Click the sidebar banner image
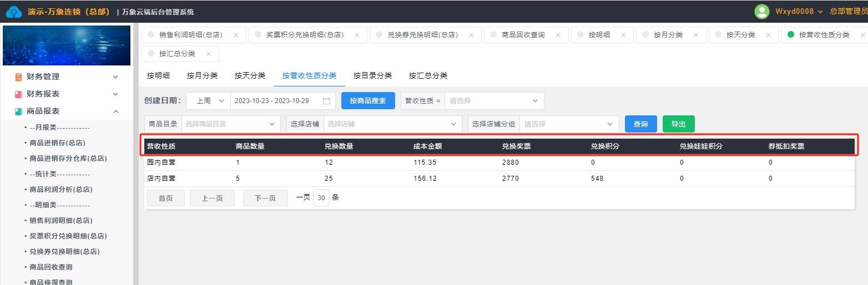Image resolution: width=868 pixels, height=285 pixels. (x=67, y=45)
